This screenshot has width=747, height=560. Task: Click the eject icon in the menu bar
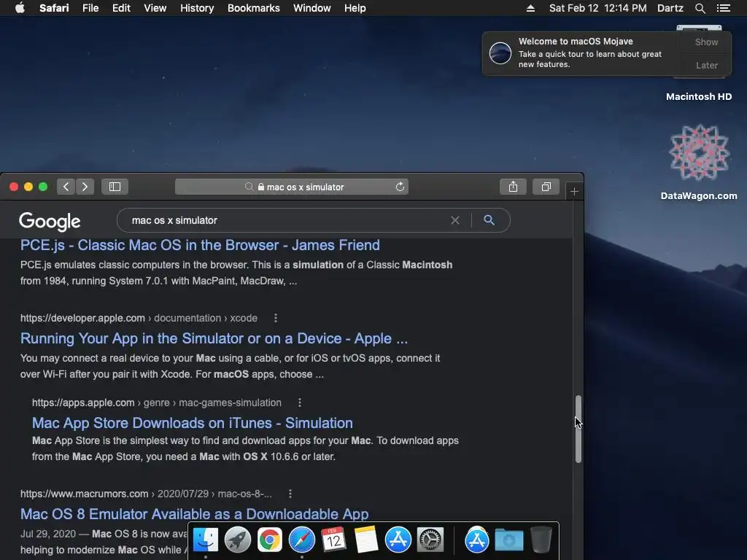coord(530,8)
